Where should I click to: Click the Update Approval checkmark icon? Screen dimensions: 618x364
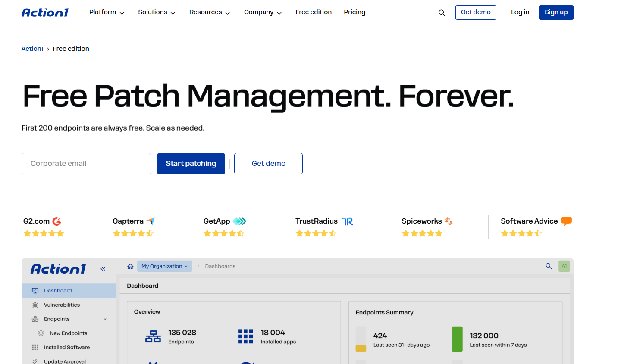35,361
